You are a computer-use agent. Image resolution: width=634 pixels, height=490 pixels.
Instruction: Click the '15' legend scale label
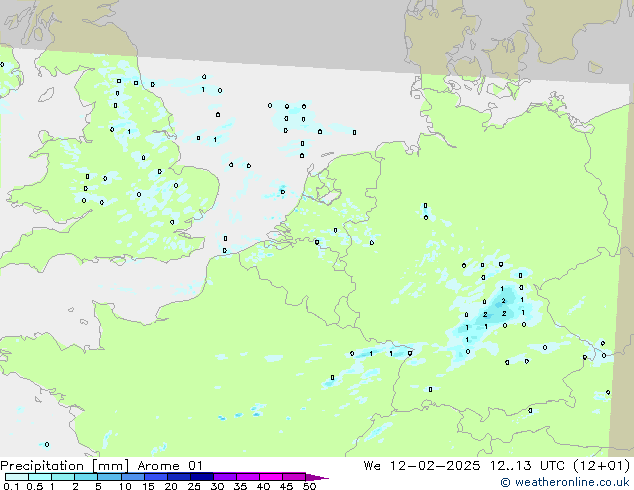point(148,486)
